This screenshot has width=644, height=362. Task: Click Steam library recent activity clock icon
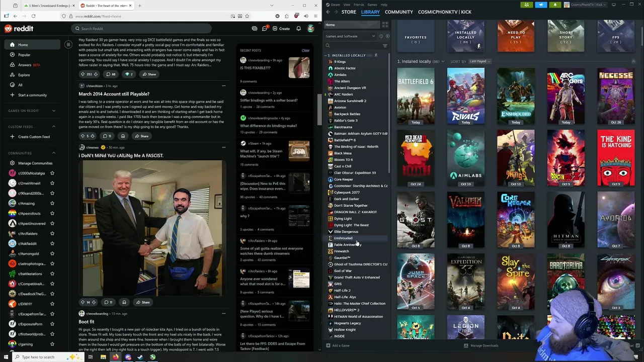coord(381,36)
